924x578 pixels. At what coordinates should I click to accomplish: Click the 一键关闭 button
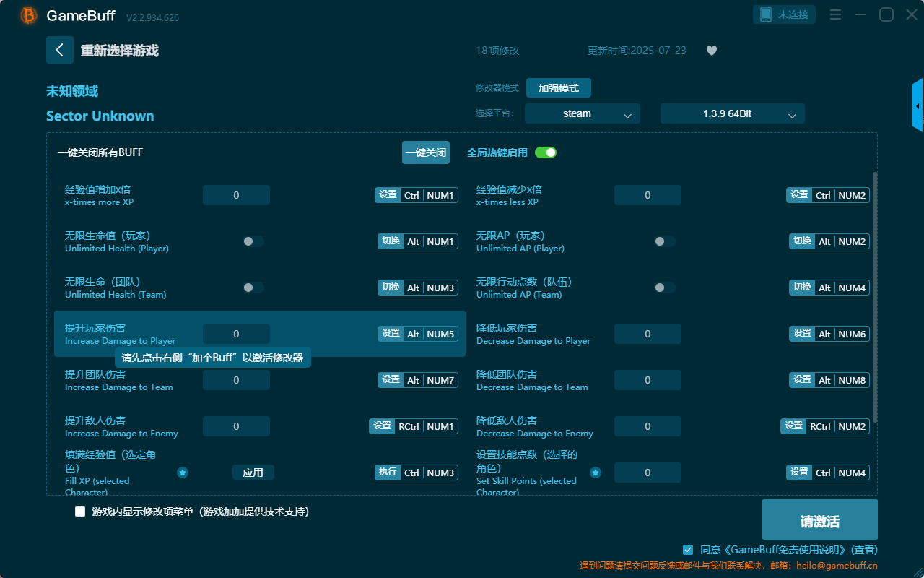[425, 152]
